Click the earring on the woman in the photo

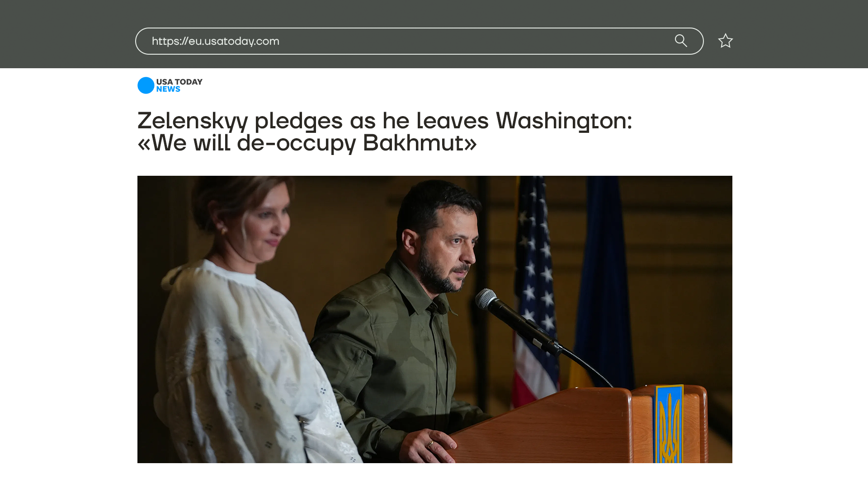(x=223, y=230)
